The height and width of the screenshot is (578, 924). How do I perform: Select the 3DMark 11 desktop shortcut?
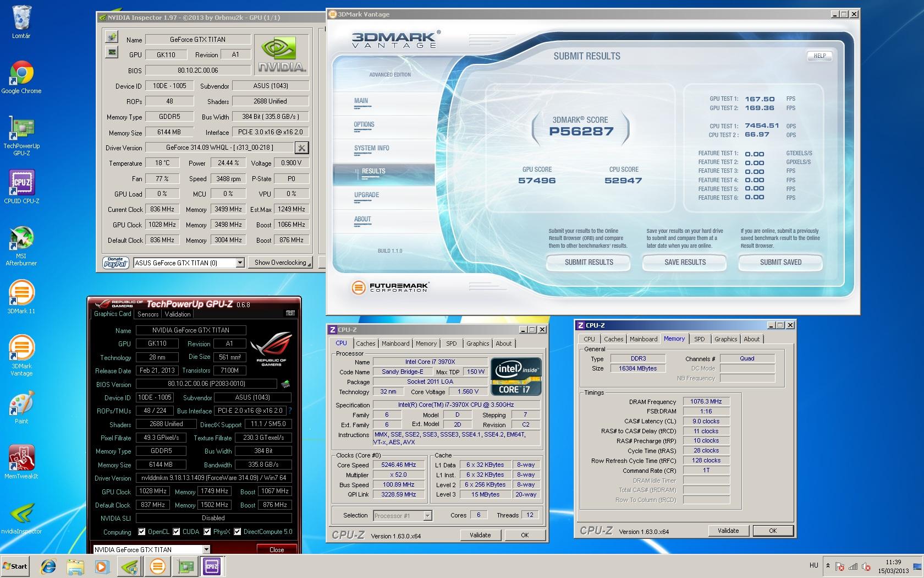(x=21, y=297)
